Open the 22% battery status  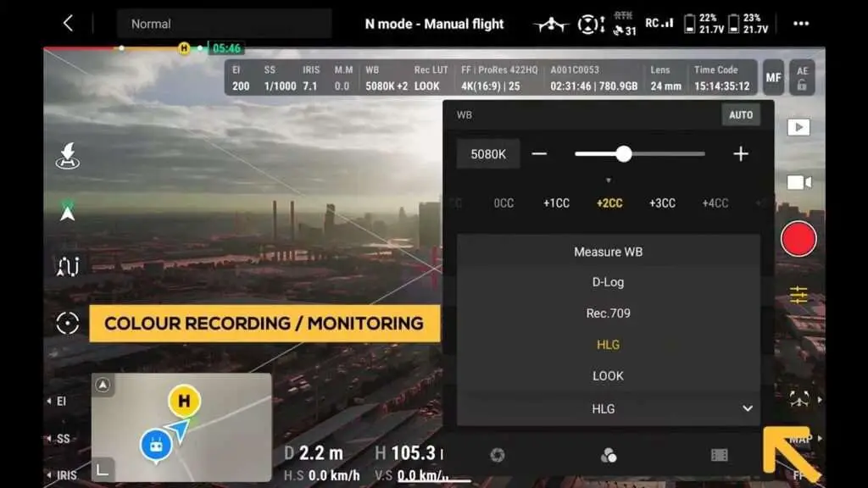704,24
